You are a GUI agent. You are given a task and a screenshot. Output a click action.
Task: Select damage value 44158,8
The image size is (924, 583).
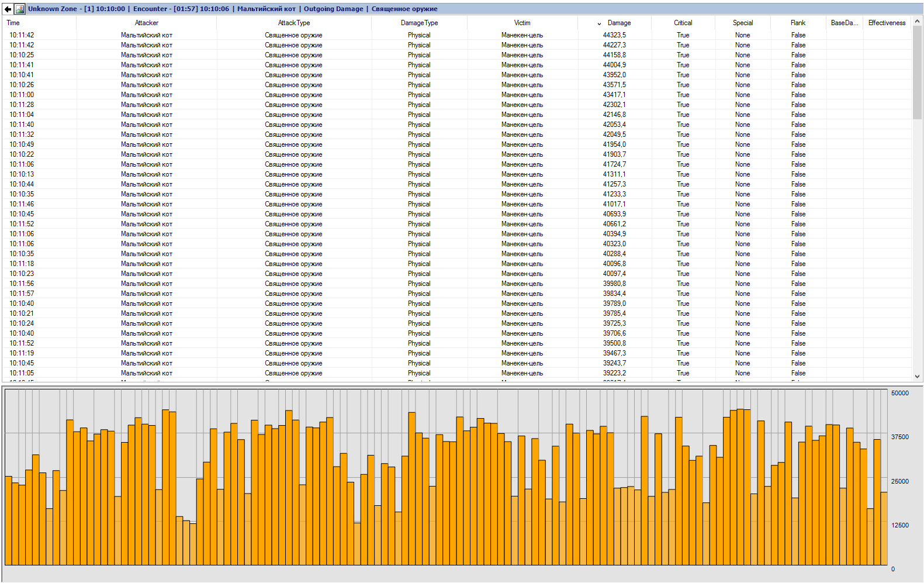[x=614, y=55]
